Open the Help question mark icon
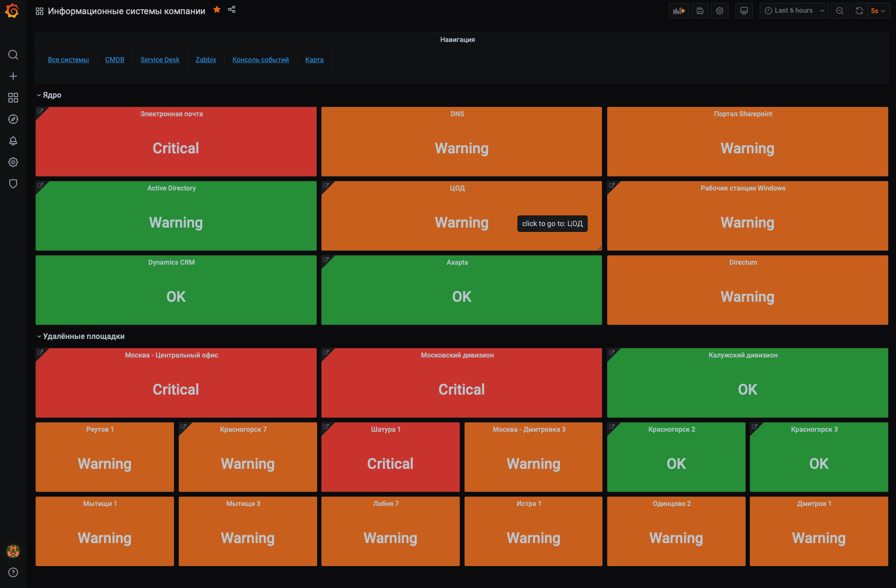Viewport: 896px width, 588px height. tap(13, 572)
